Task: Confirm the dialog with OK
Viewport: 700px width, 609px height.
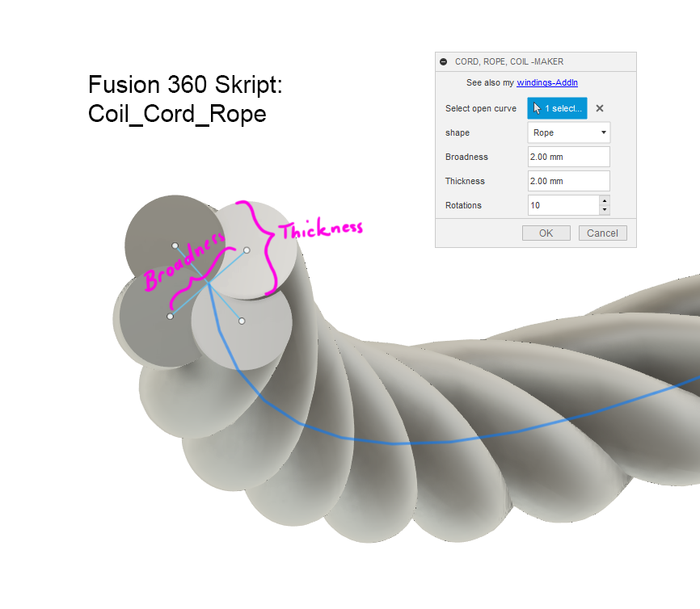Action: click(x=546, y=233)
